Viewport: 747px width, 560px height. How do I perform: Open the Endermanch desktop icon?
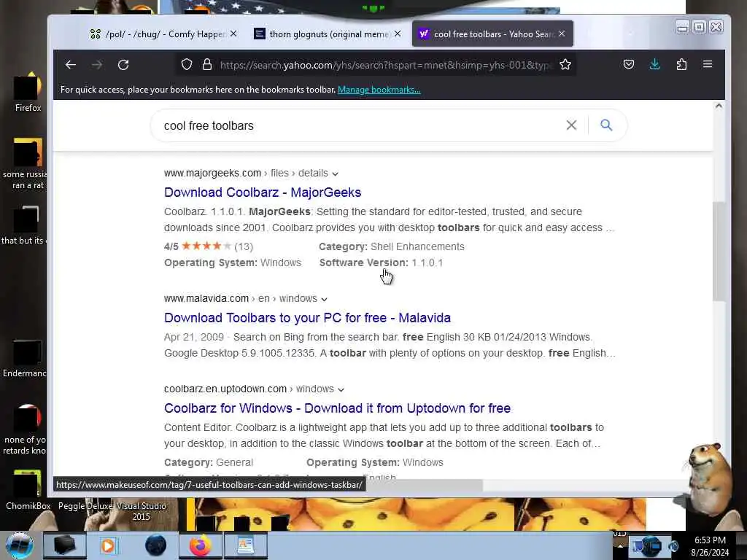[25, 359]
